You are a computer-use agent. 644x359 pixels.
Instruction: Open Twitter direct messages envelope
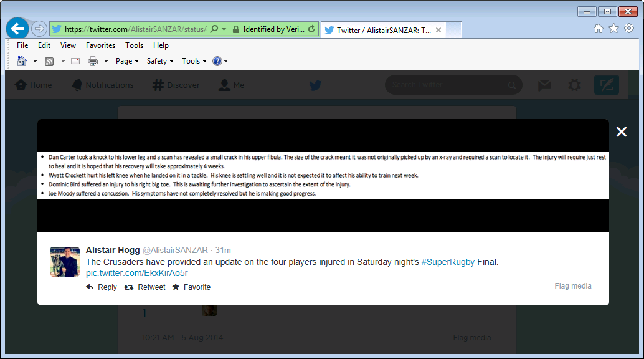tap(544, 85)
